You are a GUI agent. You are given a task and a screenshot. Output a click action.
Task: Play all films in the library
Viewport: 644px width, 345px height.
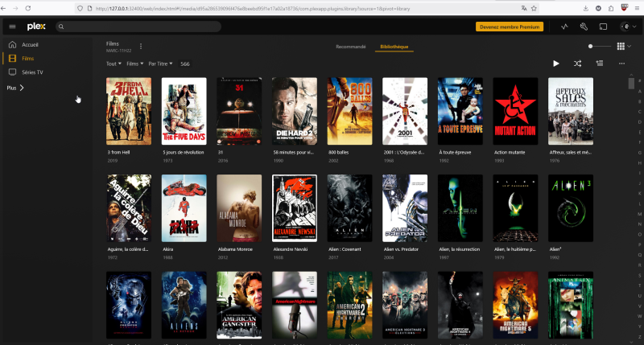(x=555, y=64)
